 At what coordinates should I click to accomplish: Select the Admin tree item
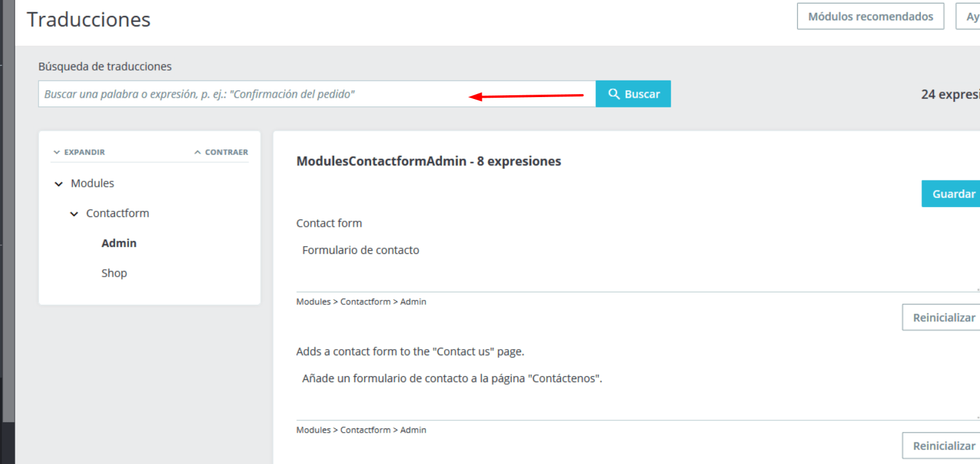119,243
